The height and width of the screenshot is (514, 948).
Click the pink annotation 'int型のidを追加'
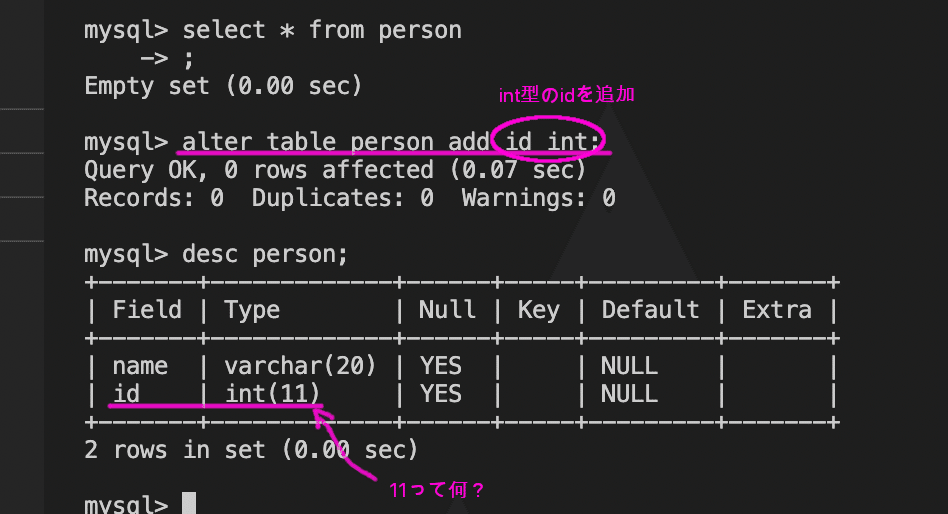pyautogui.click(x=567, y=95)
